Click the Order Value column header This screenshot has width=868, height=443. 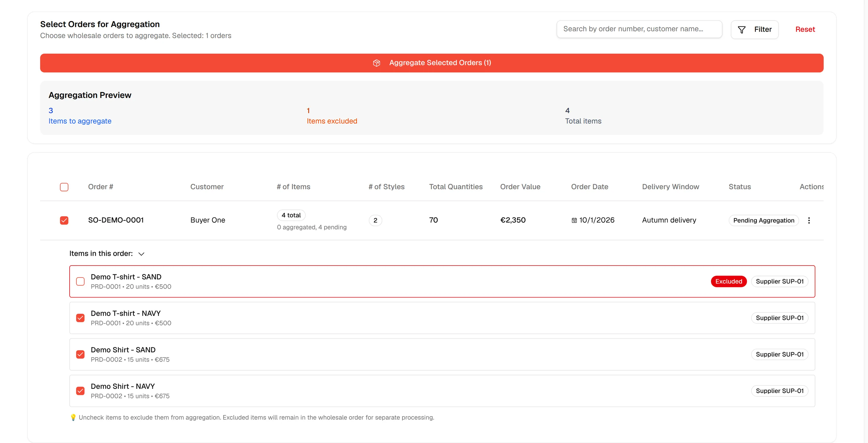click(520, 186)
